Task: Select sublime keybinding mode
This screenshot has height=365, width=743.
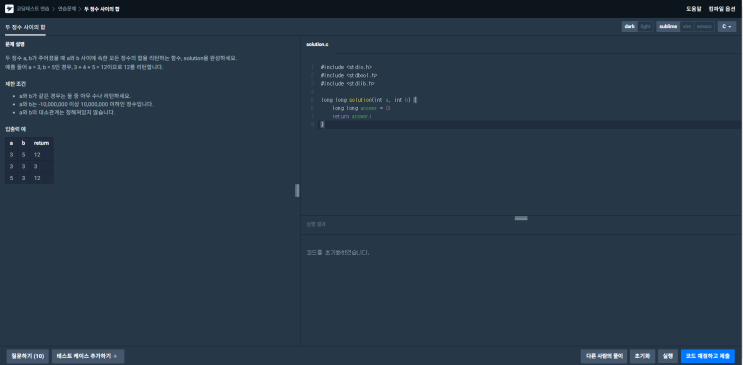Action: click(668, 27)
